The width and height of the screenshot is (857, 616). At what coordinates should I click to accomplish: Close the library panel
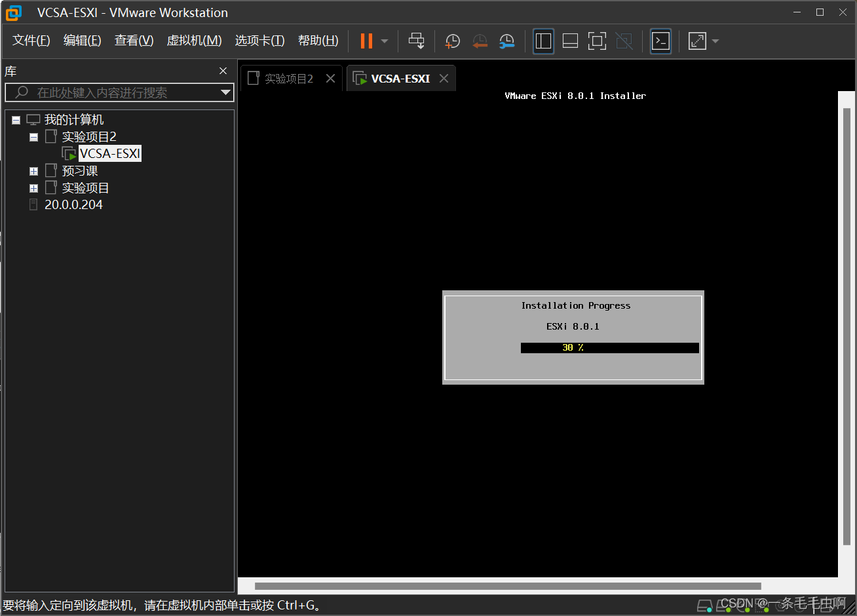223,71
